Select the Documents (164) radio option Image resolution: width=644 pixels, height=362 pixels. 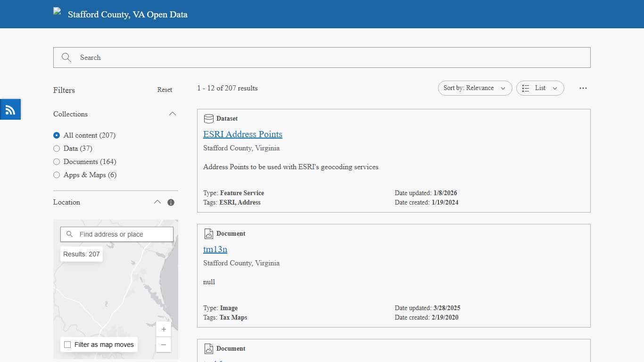[x=57, y=162]
